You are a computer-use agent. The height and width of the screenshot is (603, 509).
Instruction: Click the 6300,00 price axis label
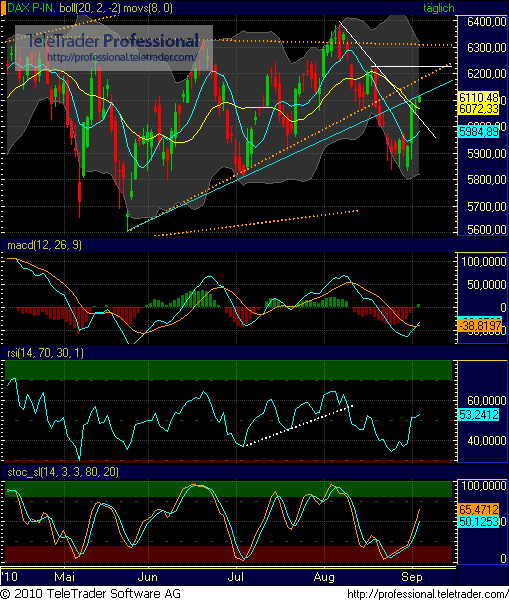coord(486,48)
